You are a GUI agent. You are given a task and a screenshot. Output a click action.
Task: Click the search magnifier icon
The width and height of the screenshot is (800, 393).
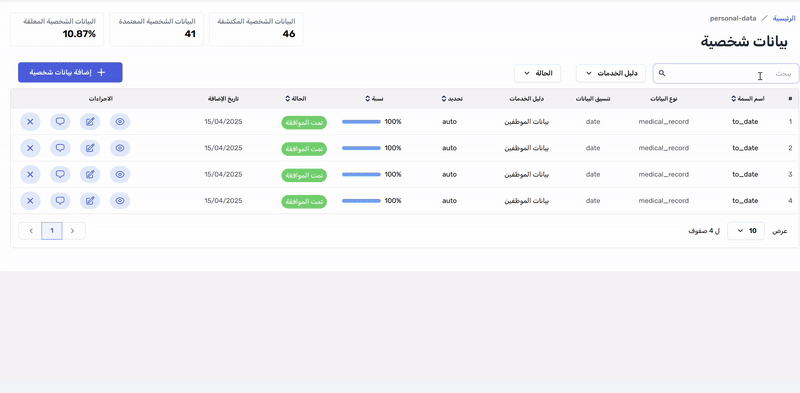(662, 73)
